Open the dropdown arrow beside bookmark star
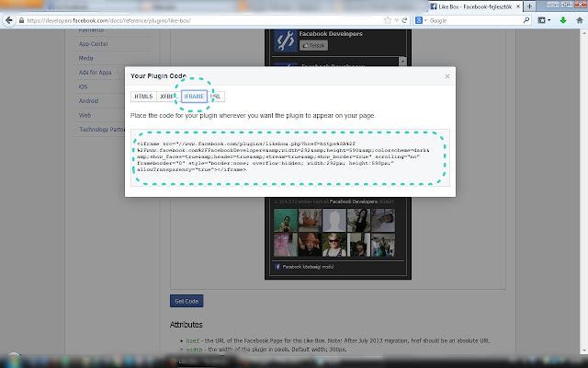588x368 pixels. point(396,20)
